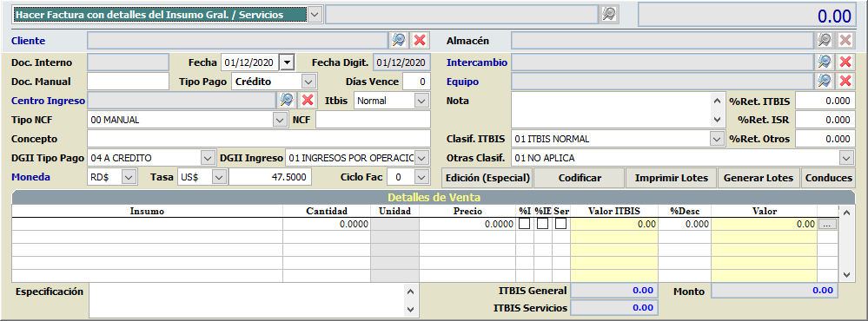This screenshot has height=321, width=868.
Task: Click the Tasa value field 47.5000
Action: [270, 177]
